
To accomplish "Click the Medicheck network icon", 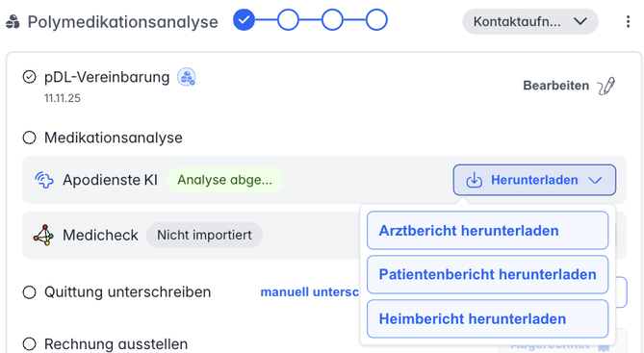I will tap(43, 236).
